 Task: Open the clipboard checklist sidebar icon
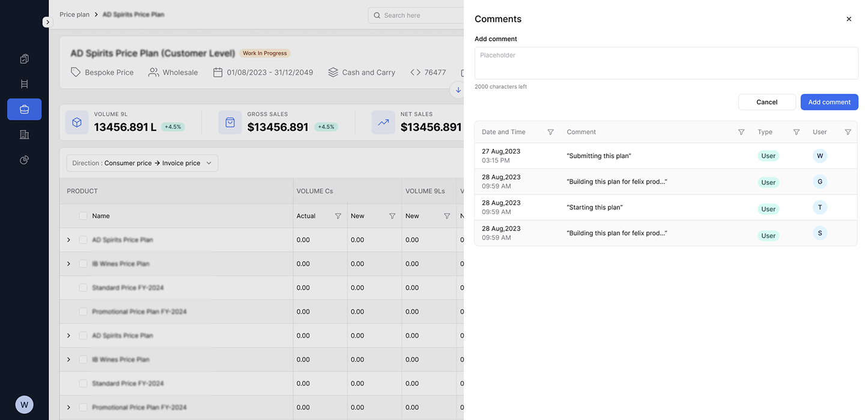[24, 59]
